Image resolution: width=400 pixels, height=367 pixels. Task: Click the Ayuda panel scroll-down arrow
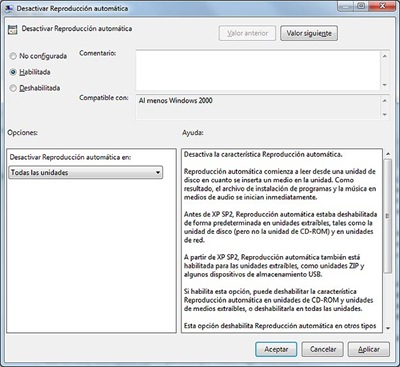[387, 328]
